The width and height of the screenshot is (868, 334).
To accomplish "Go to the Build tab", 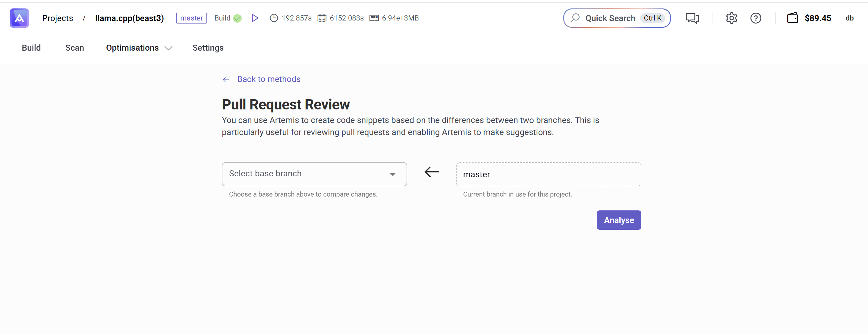I will coord(31,48).
